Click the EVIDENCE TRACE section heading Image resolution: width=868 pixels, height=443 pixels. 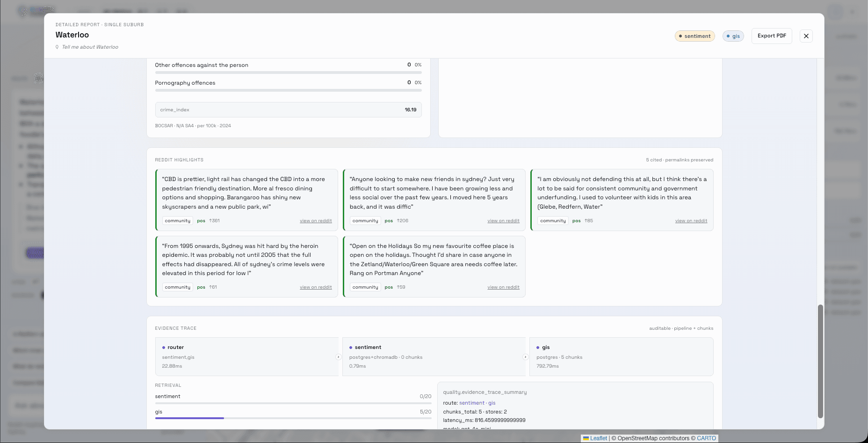[176, 328]
